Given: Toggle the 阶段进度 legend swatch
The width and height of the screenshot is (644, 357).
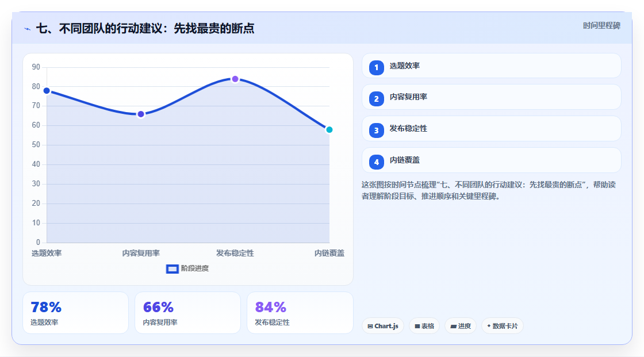Looking at the screenshot, I should 172,269.
